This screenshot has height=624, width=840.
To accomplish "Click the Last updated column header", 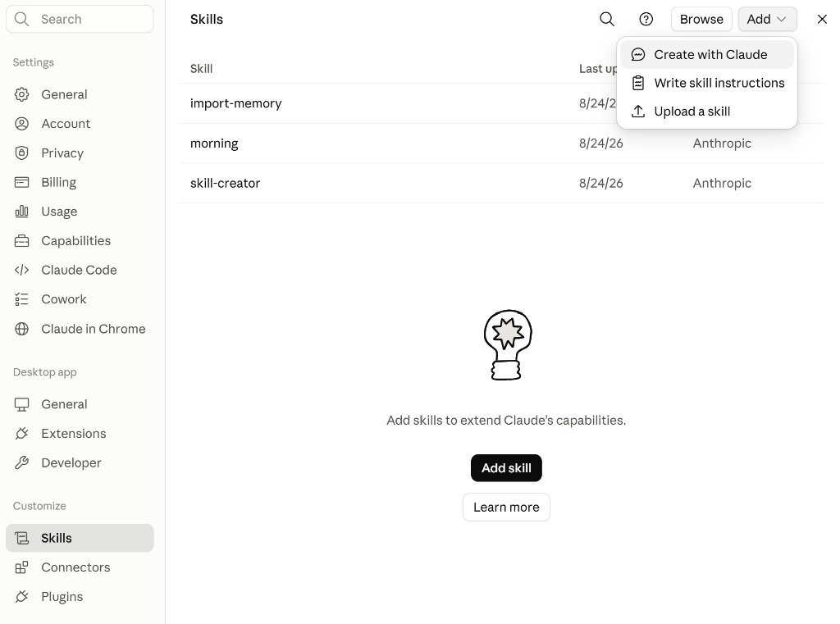I will coord(598,69).
